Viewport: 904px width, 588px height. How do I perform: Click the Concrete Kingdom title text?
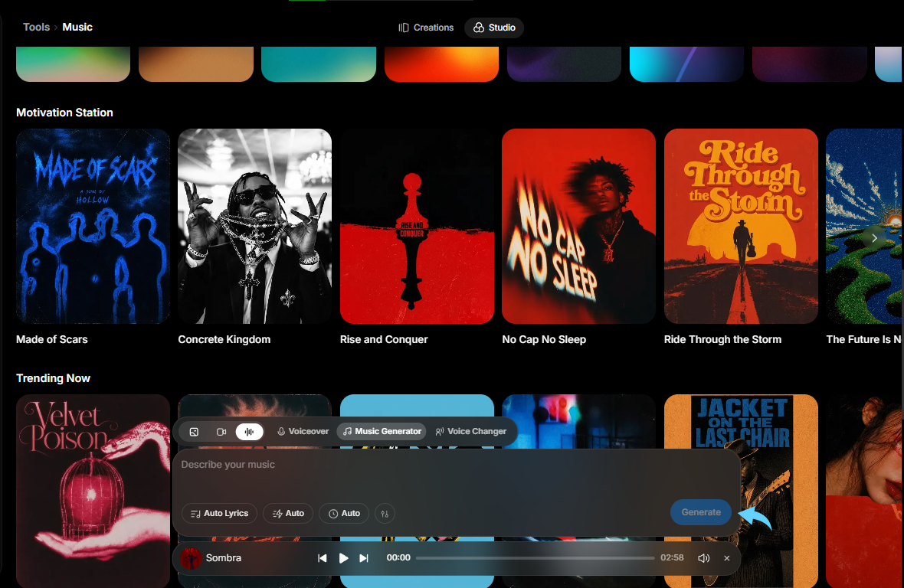point(224,340)
